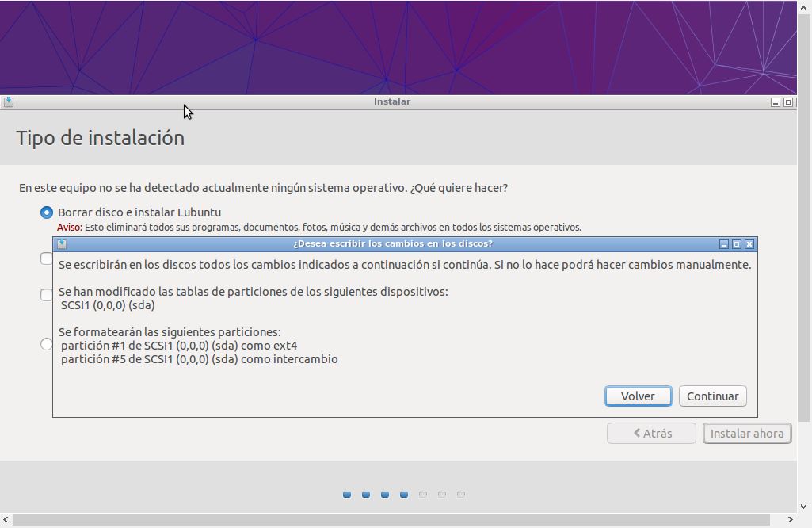Click the vertical scrollbar up arrow
The height and width of the screenshot is (528, 812).
[804, 6]
